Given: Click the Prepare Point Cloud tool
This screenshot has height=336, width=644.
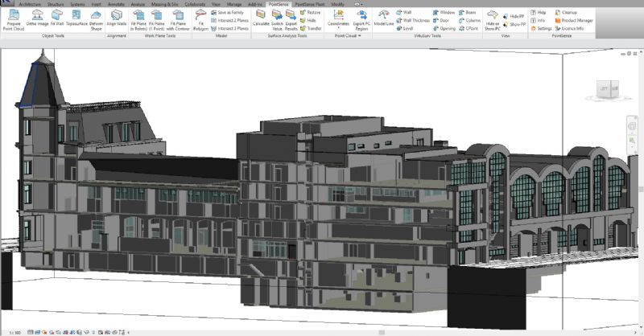Looking at the screenshot, I should [14, 19].
